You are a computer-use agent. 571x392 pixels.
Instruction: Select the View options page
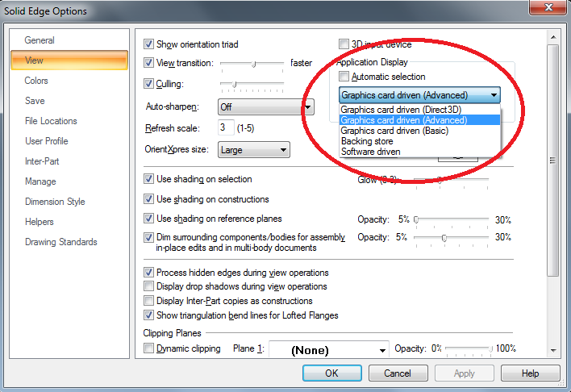tap(69, 60)
